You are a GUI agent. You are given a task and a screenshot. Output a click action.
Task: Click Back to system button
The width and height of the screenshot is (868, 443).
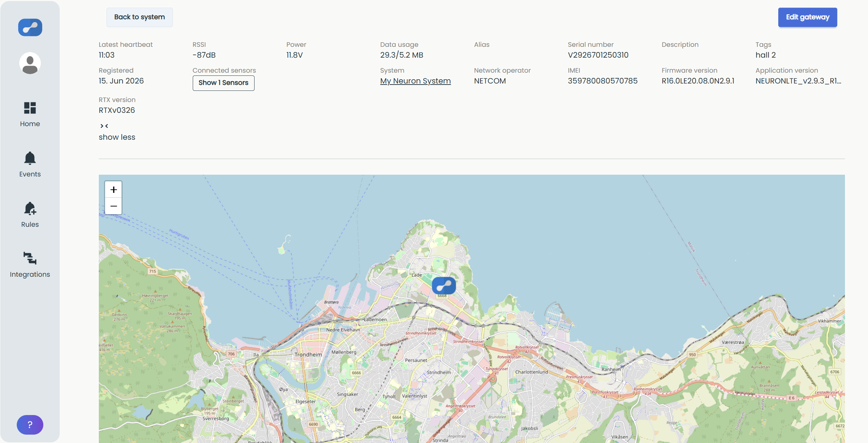pos(140,17)
